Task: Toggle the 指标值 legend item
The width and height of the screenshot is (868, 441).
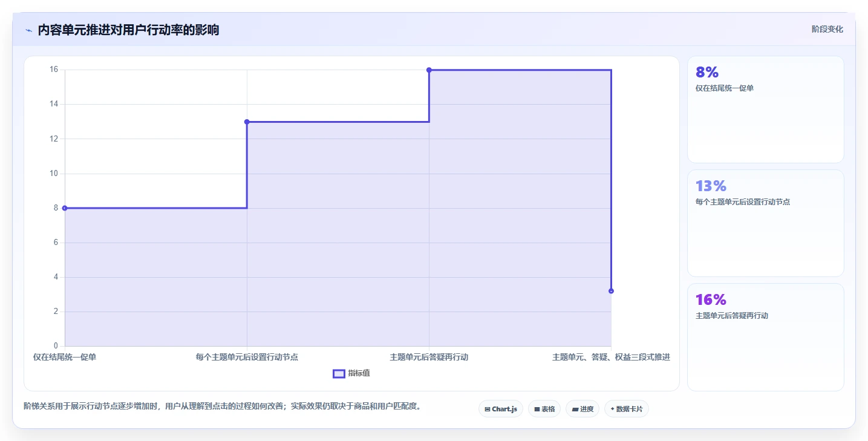Action: tap(351, 373)
